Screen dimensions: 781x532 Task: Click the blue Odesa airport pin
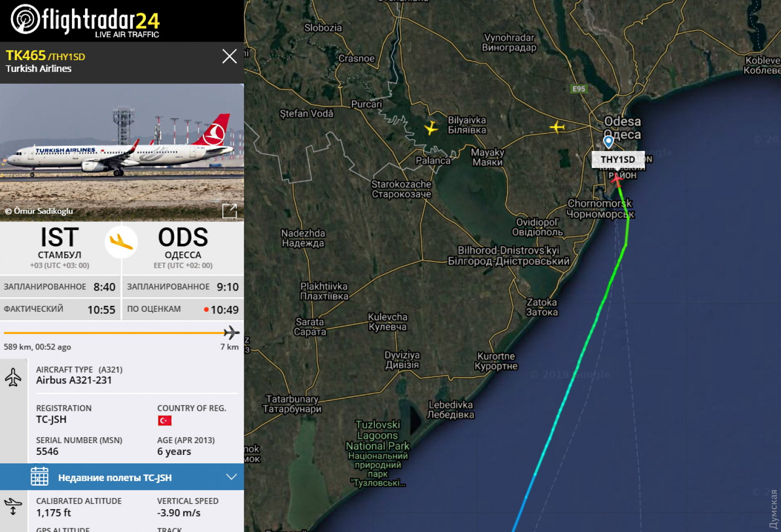click(x=609, y=142)
